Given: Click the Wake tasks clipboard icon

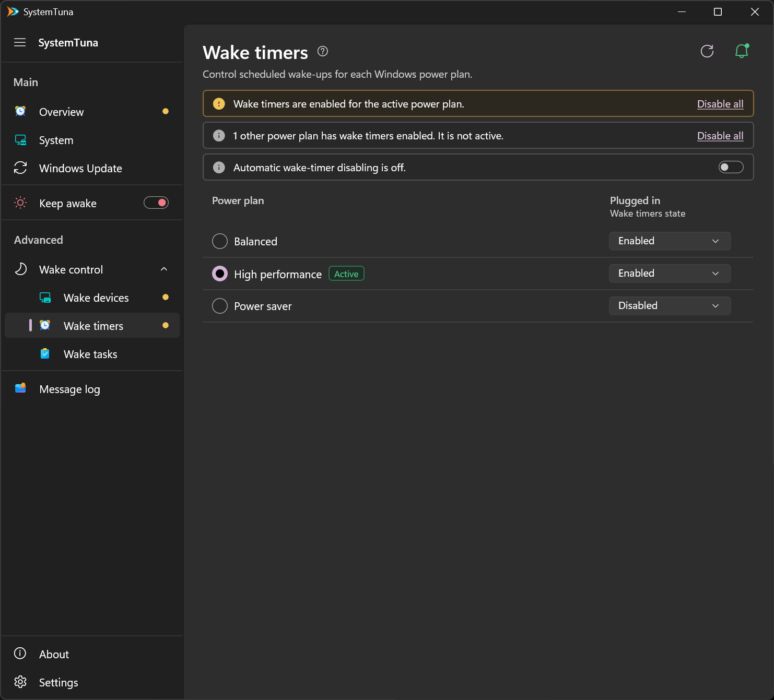Looking at the screenshot, I should (45, 353).
